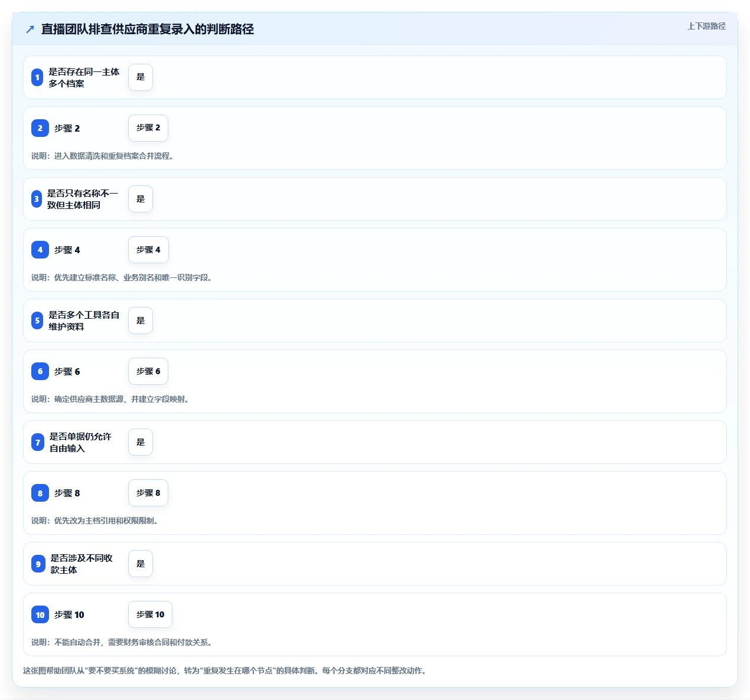Click the 步骤 10 row label
Image resolution: width=750 pixels, height=700 pixels.
click(x=69, y=614)
